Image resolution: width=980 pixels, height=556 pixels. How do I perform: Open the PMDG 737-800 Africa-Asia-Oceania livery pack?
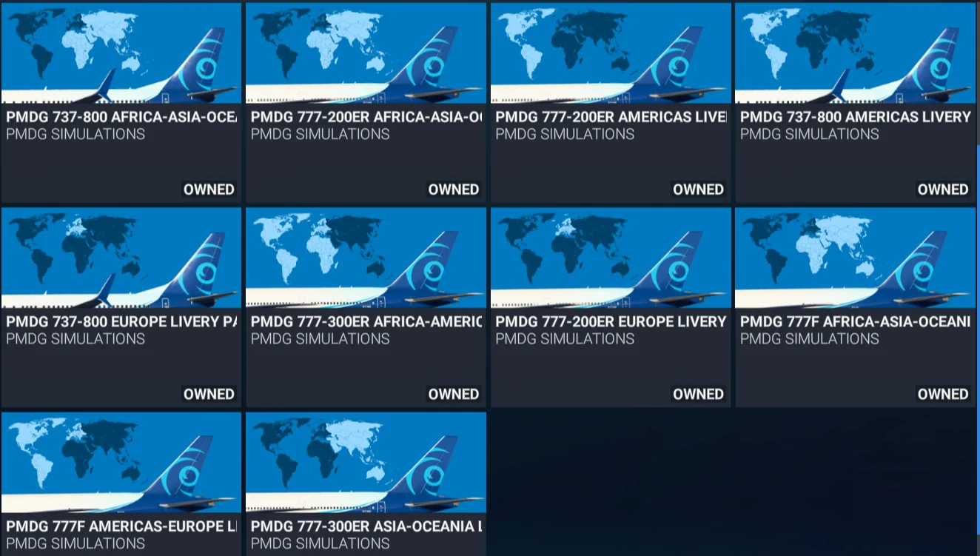121,52
